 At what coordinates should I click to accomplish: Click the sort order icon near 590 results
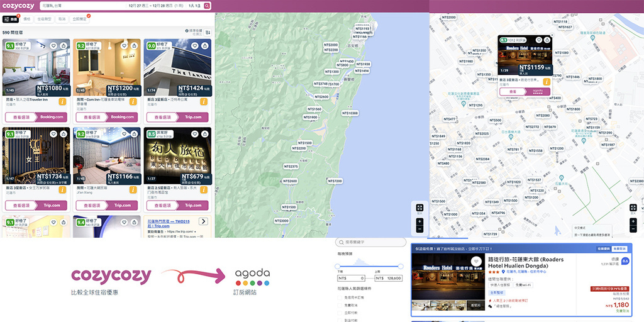pyautogui.click(x=208, y=32)
